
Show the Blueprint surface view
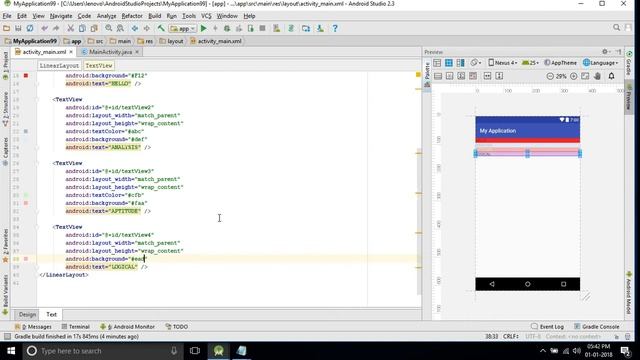(449, 62)
